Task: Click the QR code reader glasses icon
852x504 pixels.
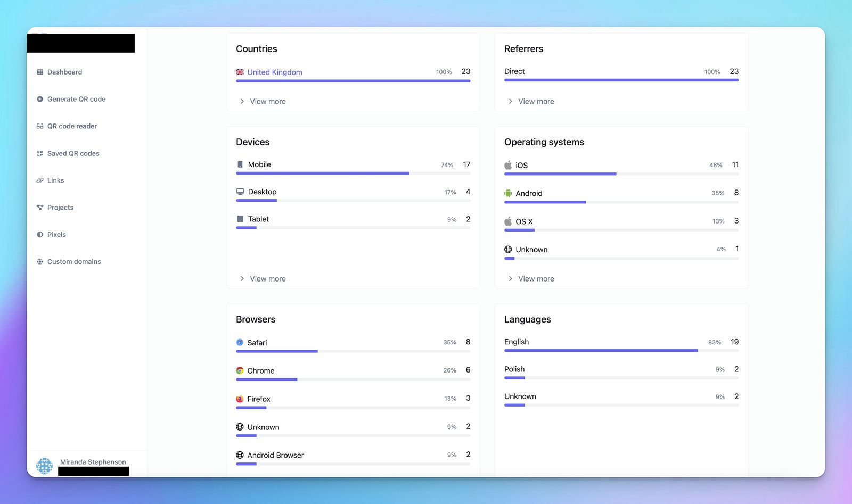Action: tap(40, 126)
